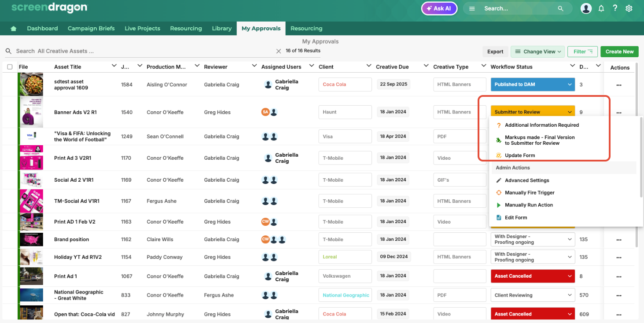Open the notifications bell
644x323 pixels.
(601, 8)
